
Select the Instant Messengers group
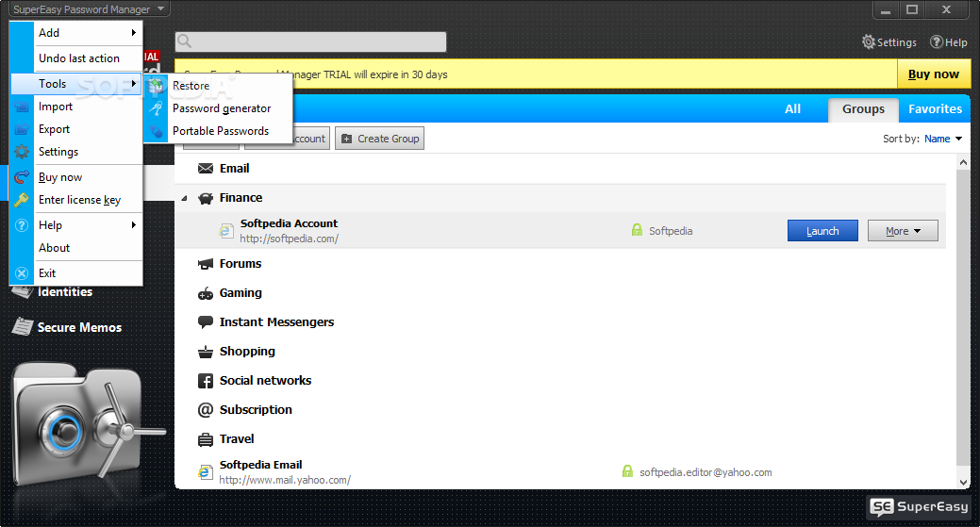[277, 322]
